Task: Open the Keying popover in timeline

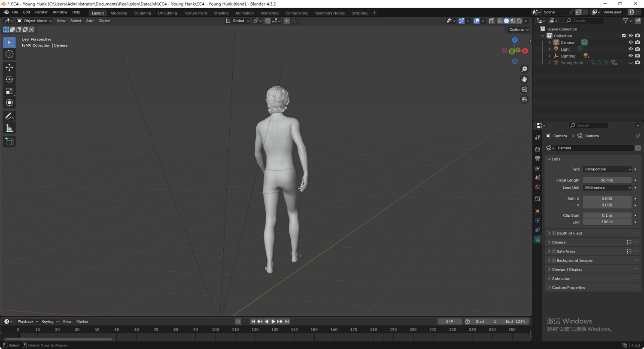Action: click(x=49, y=322)
